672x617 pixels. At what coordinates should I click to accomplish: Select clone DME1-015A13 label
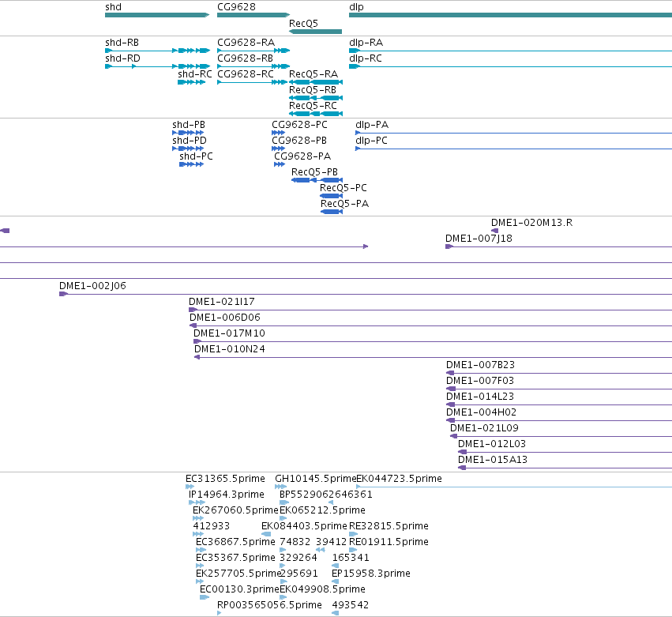(x=493, y=461)
